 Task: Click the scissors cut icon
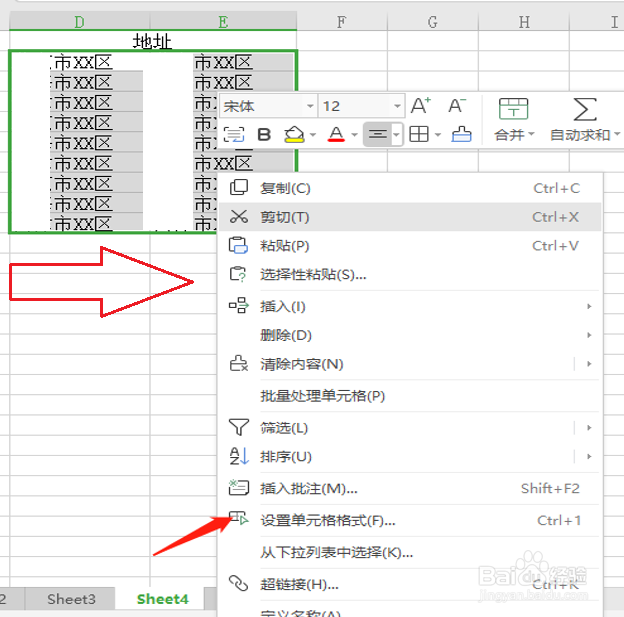239,217
